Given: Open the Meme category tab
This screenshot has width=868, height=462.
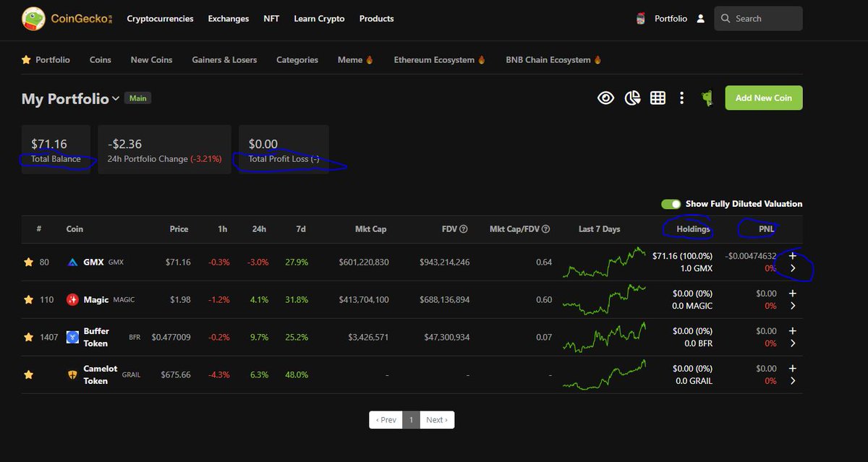Looking at the screenshot, I should click(355, 60).
